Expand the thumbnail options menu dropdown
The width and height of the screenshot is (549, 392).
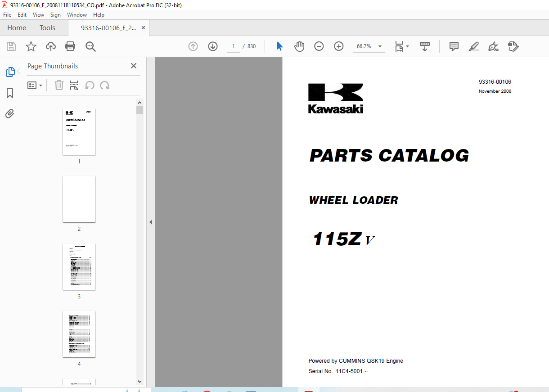pyautogui.click(x=35, y=86)
